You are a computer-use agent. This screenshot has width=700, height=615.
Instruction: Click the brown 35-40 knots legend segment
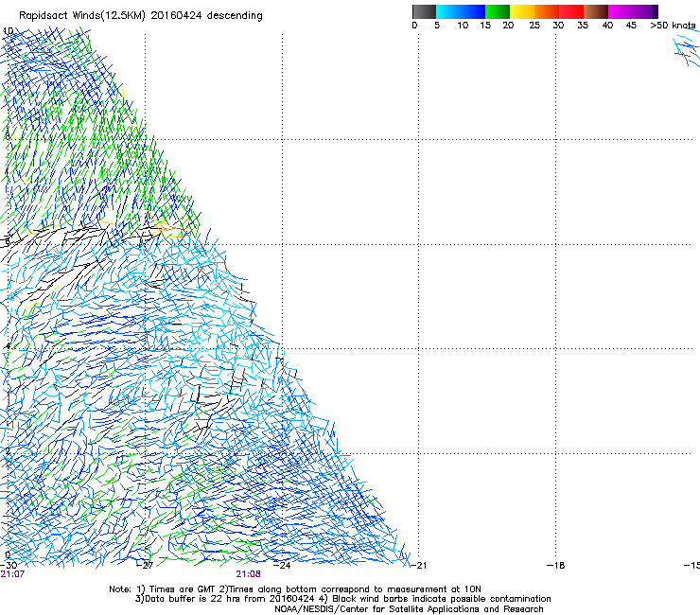coord(596,11)
